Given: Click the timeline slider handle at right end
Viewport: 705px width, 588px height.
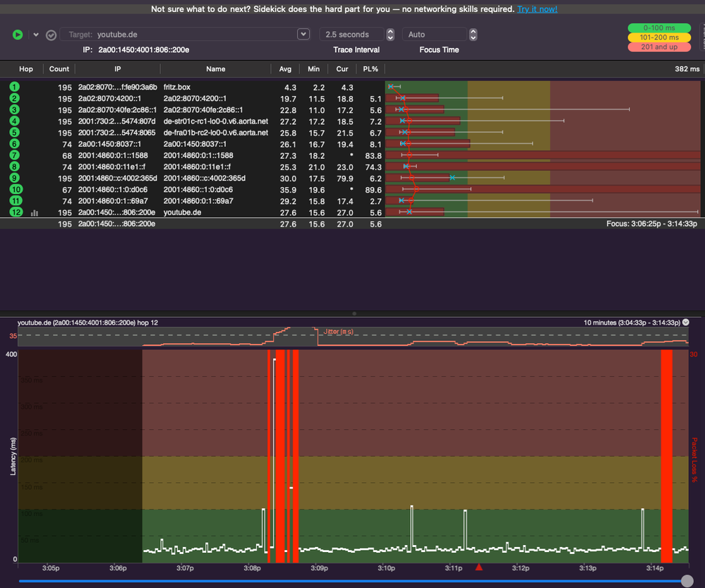Looking at the screenshot, I should click(x=687, y=580).
